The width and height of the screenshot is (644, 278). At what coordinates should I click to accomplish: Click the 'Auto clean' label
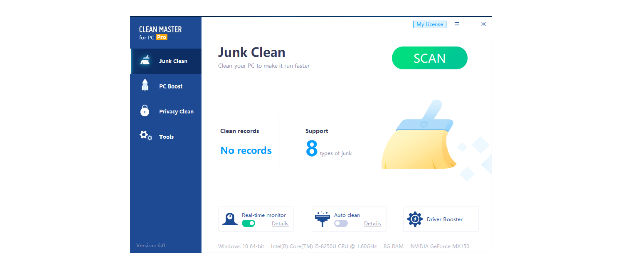(x=347, y=215)
